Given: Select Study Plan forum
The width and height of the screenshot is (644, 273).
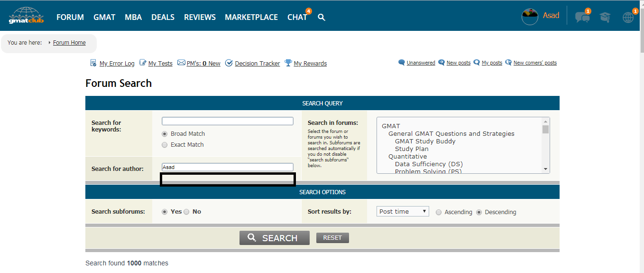Looking at the screenshot, I should coord(412,149).
